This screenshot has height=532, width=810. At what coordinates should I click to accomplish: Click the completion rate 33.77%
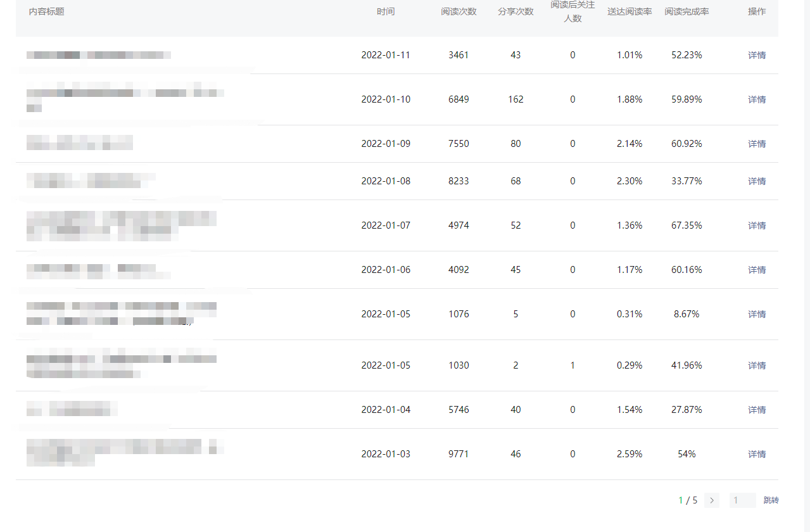tap(687, 181)
